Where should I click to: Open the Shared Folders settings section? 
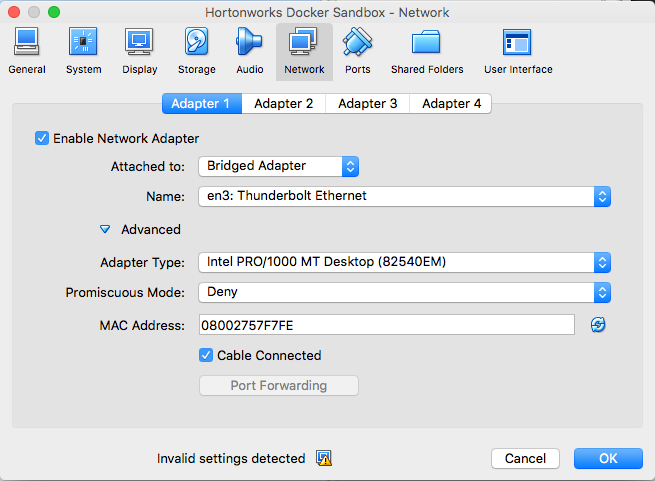click(427, 51)
